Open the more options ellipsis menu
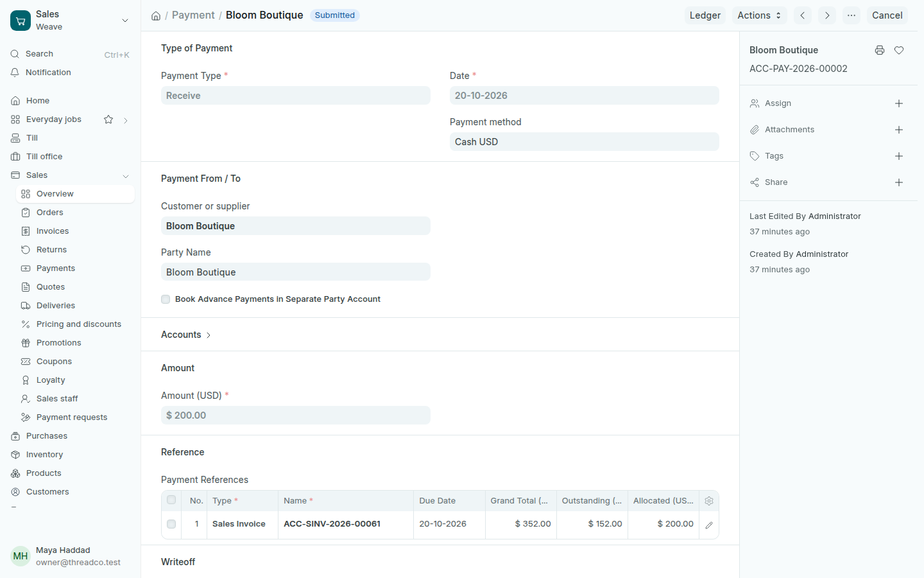 851,15
